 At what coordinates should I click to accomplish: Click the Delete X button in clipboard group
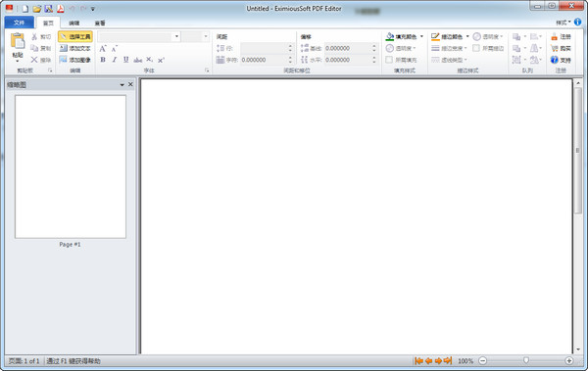(x=41, y=60)
